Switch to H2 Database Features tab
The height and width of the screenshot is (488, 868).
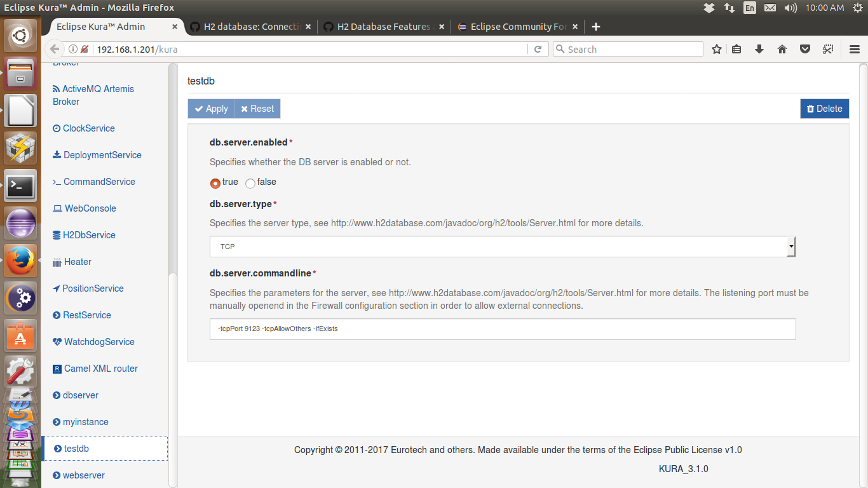tap(384, 27)
